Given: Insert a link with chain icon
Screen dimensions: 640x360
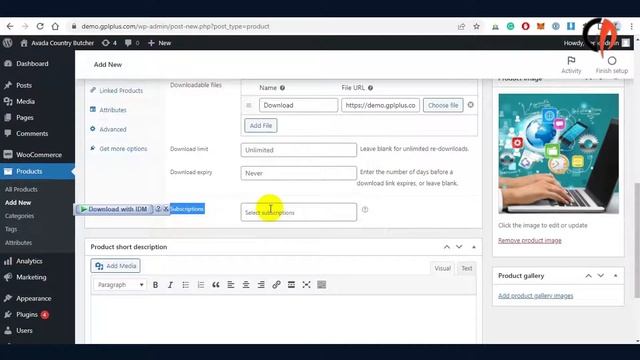Looking at the screenshot, I should [276, 285].
